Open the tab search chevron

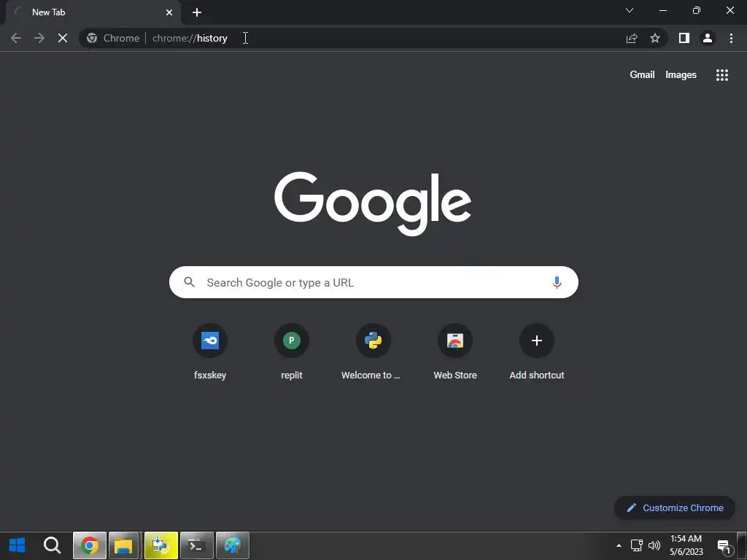[630, 10]
